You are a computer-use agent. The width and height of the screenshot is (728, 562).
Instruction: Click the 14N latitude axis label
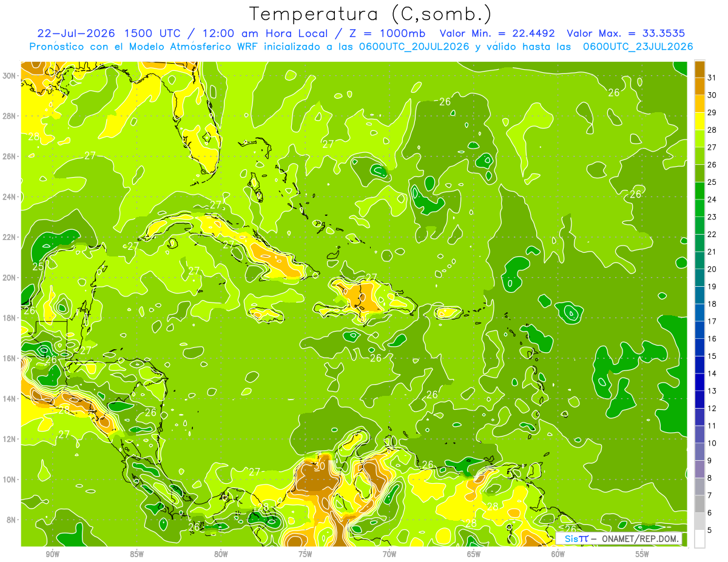click(9, 398)
